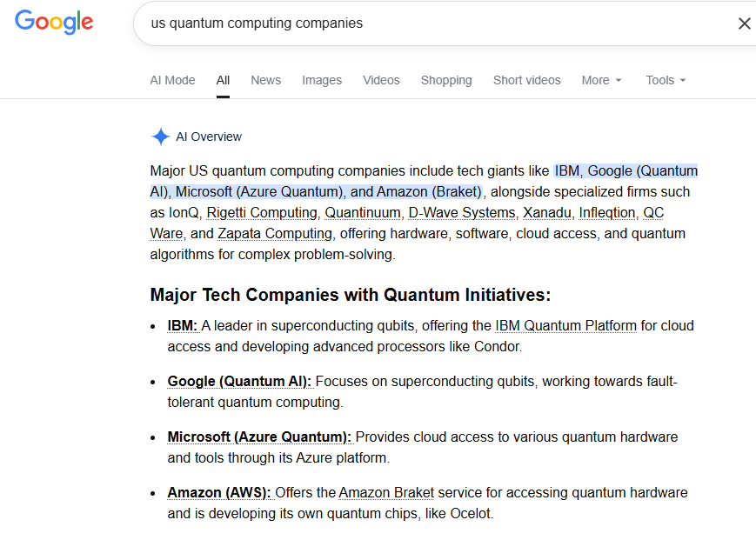Open the Shopping tab

446,80
